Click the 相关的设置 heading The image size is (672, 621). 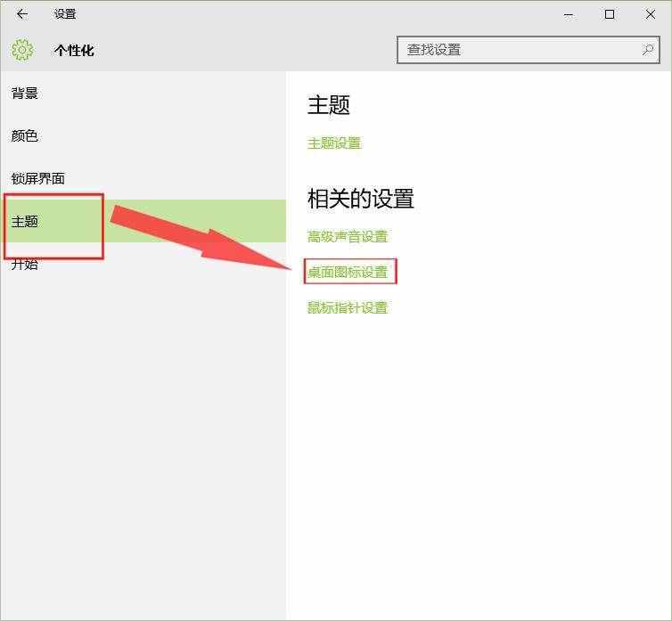click(361, 199)
